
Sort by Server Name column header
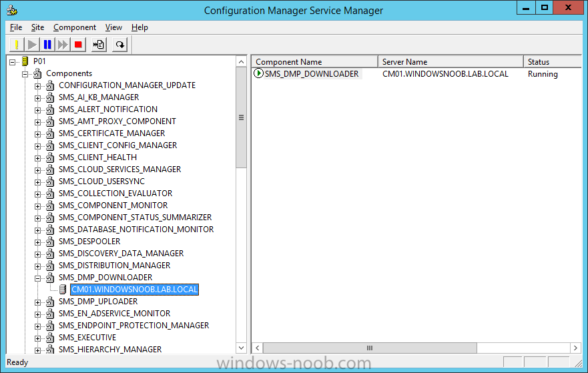tap(451, 62)
